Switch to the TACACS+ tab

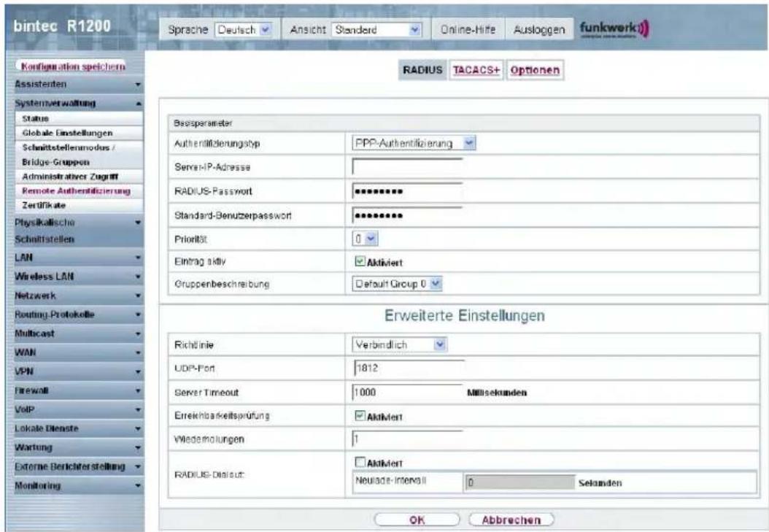(476, 70)
